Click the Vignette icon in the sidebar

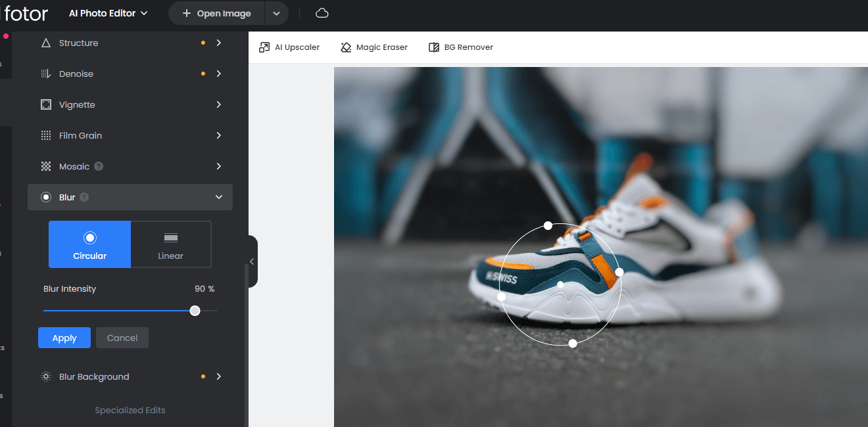point(46,104)
